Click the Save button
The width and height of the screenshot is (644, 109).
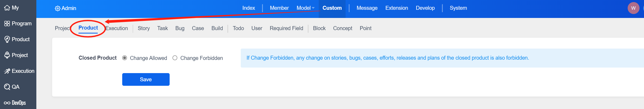[x=146, y=79]
